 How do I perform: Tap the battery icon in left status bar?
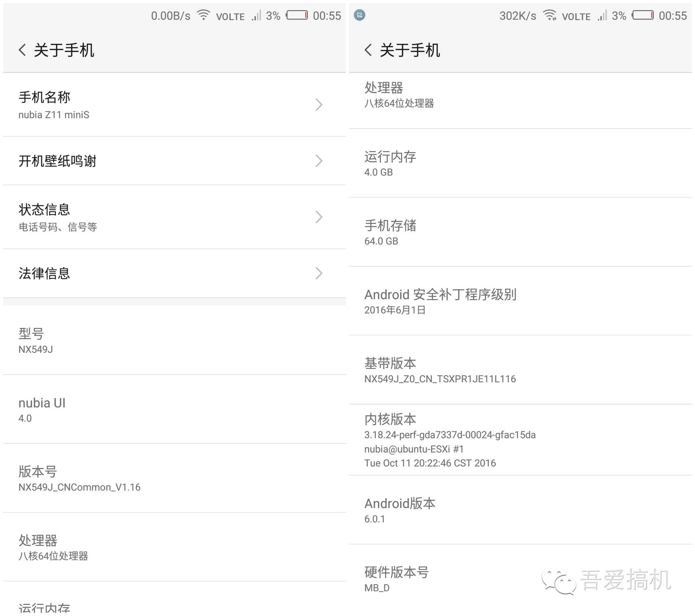297,15
